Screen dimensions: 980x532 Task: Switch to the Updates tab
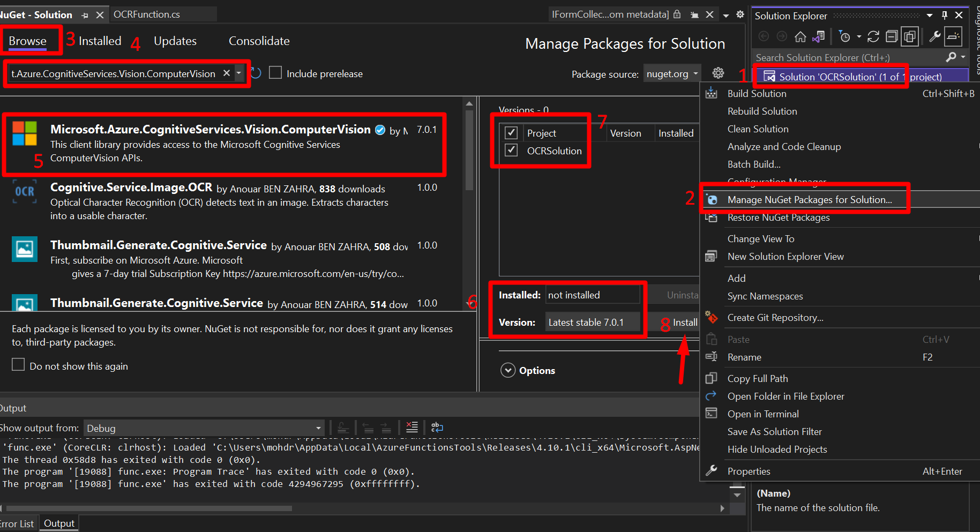pos(175,41)
